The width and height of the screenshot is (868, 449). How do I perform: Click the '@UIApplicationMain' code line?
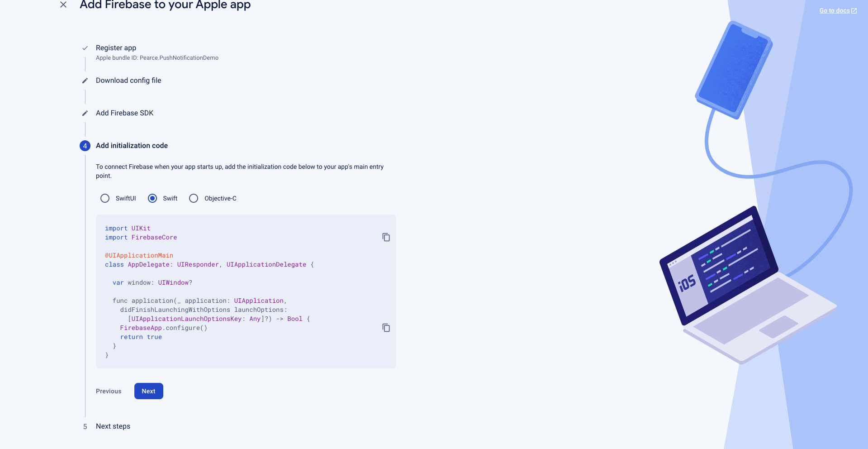tap(139, 255)
